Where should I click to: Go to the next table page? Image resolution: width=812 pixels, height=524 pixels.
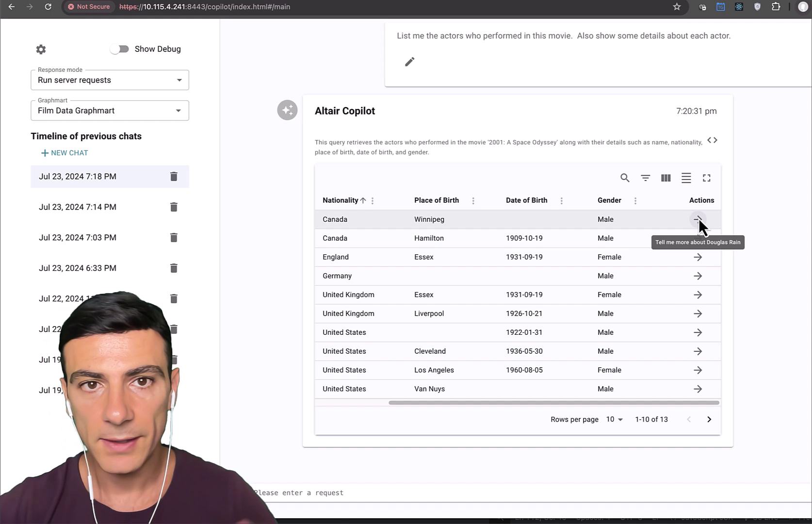(x=709, y=419)
